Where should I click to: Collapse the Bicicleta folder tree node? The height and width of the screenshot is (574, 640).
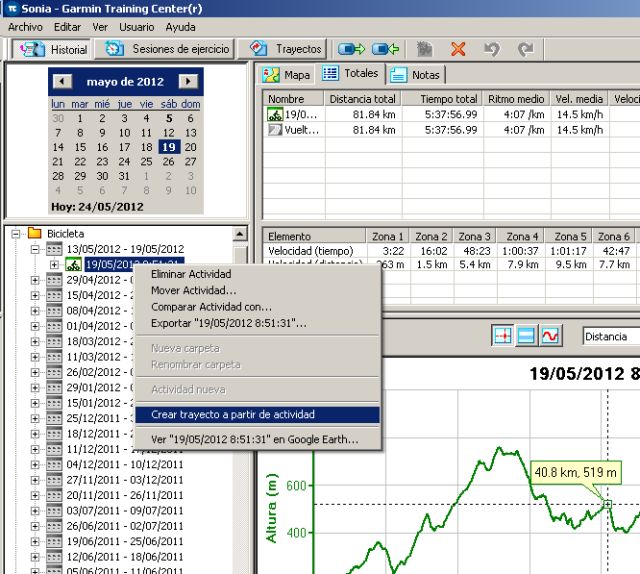(x=17, y=234)
